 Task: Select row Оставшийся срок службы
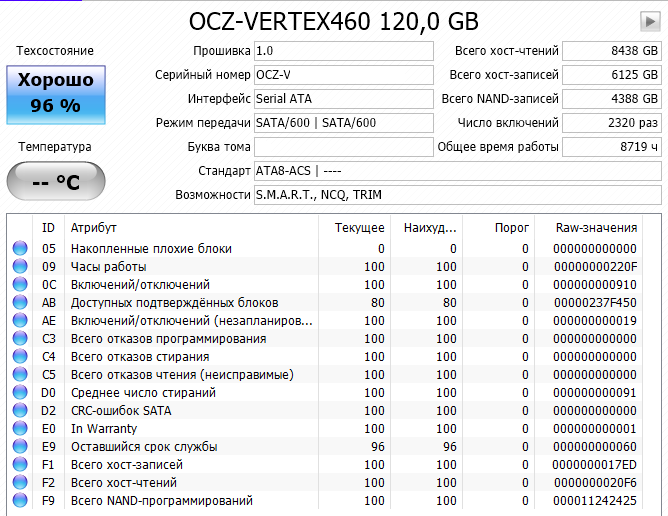(x=327, y=446)
